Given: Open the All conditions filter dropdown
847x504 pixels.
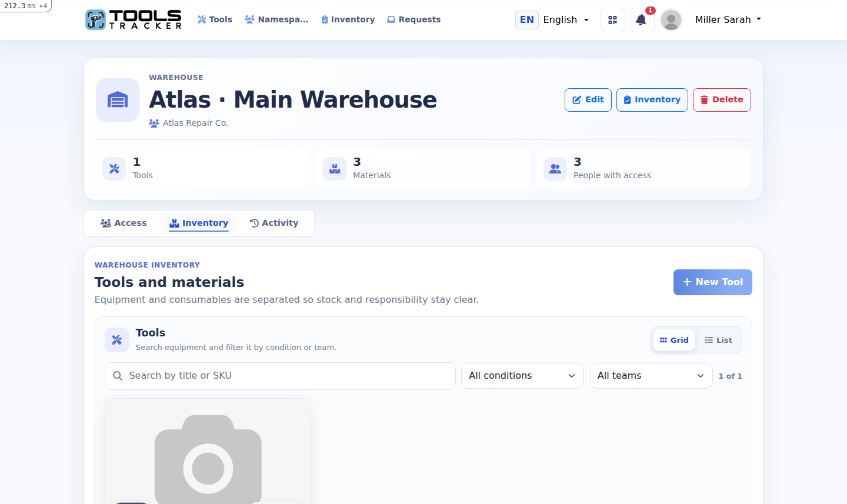Looking at the screenshot, I should click(522, 376).
